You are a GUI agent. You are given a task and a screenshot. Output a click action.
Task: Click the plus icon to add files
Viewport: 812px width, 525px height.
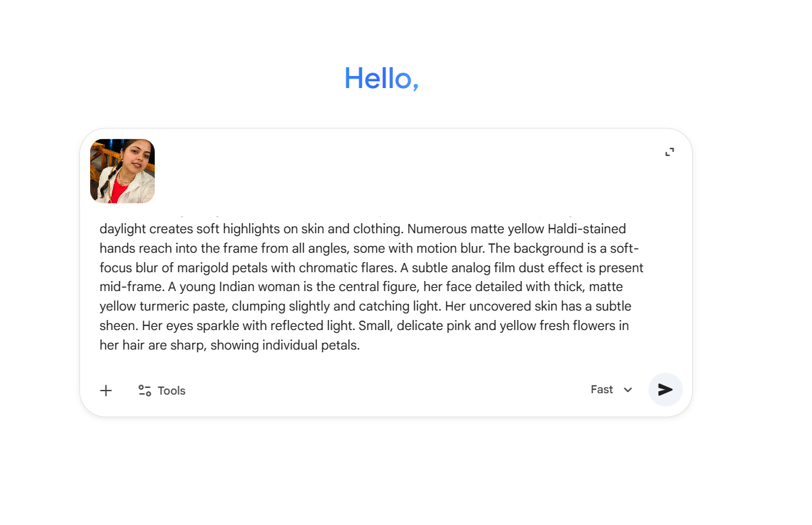[106, 391]
